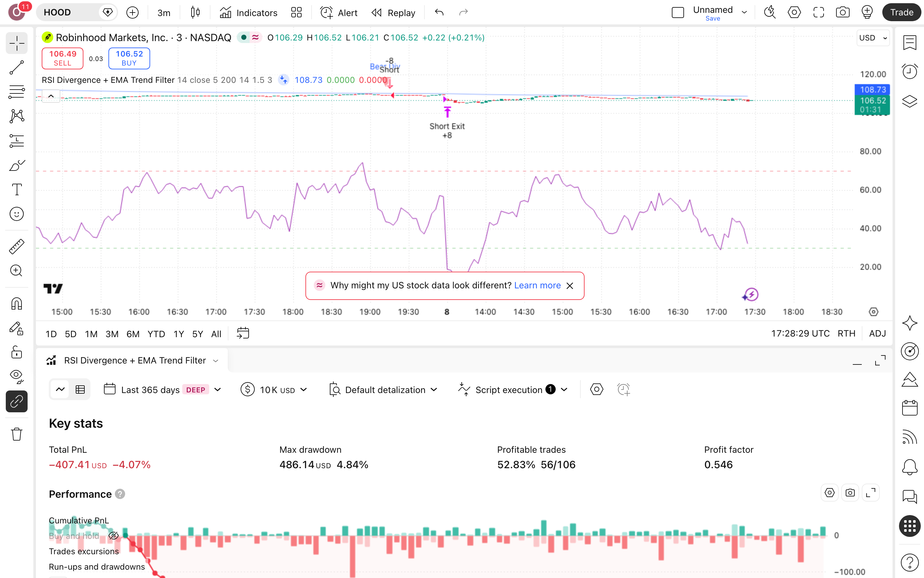Create a new Alert
Screen dimensions: 924x578
[x=339, y=13]
